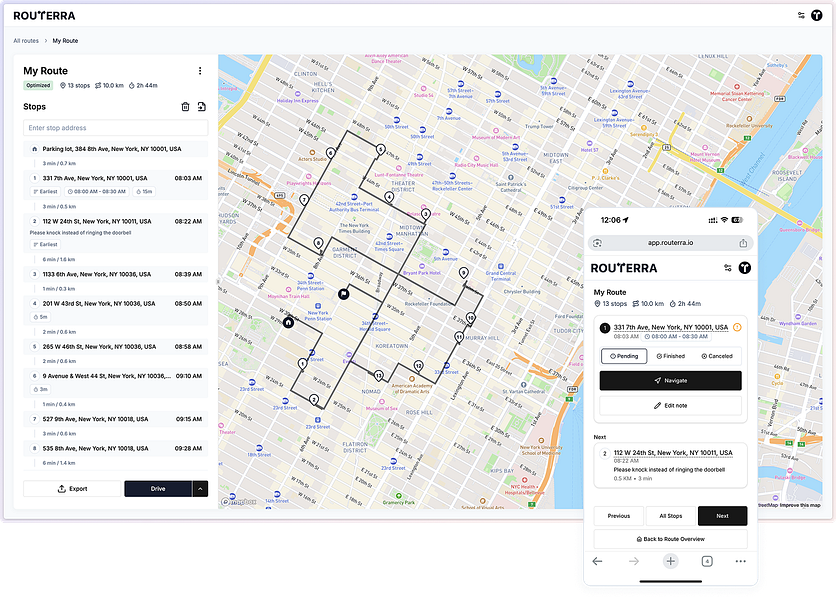The image size is (836, 600).
Task: Focus the Enter stop address field
Action: [116, 128]
